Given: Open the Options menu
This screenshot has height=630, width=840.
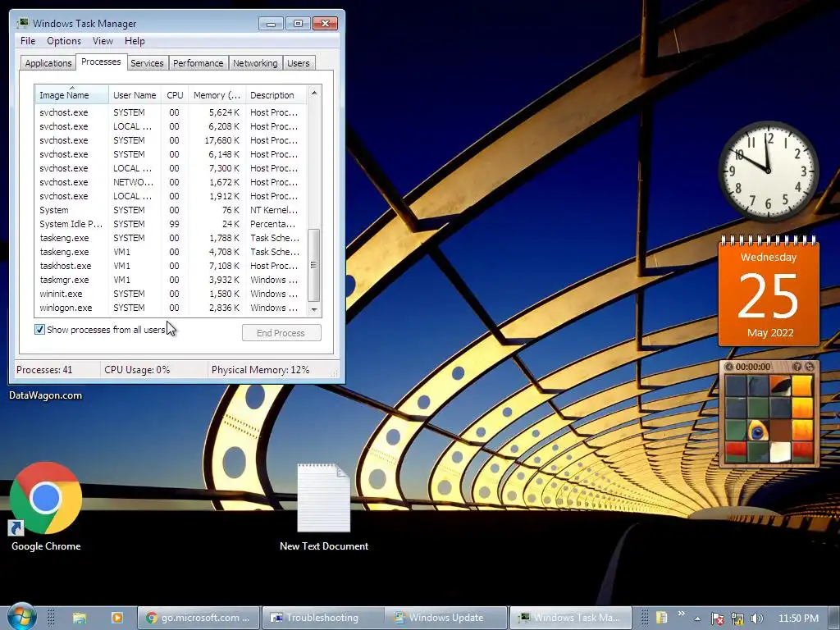Looking at the screenshot, I should coord(64,41).
